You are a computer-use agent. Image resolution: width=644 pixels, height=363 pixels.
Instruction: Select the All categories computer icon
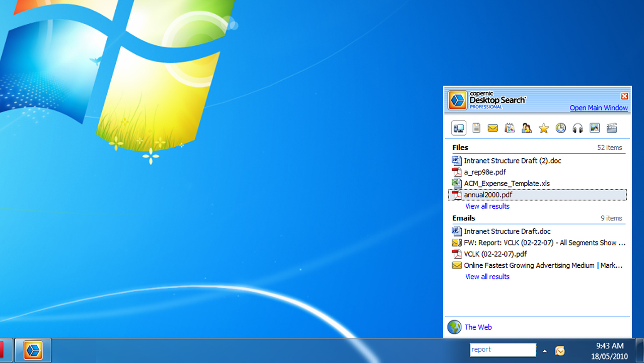click(x=459, y=128)
